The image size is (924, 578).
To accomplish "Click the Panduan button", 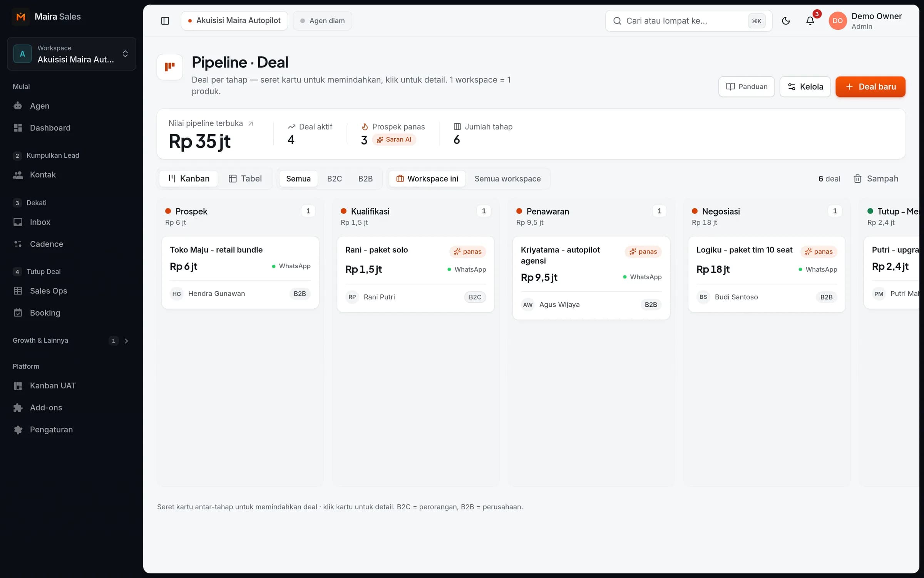I will click(747, 87).
